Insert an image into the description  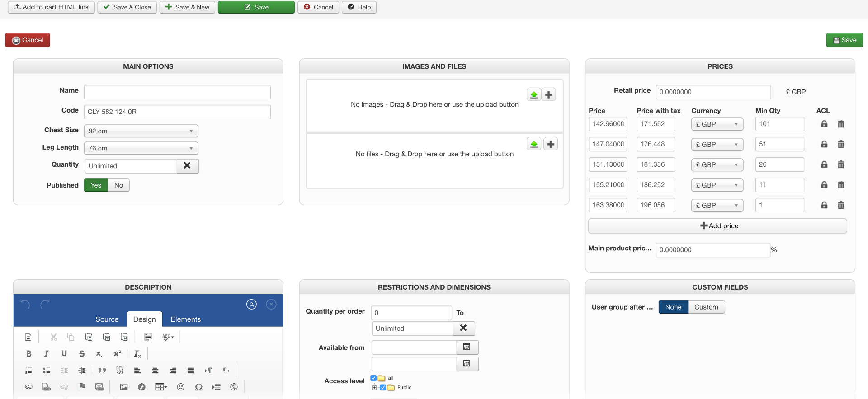(123, 387)
